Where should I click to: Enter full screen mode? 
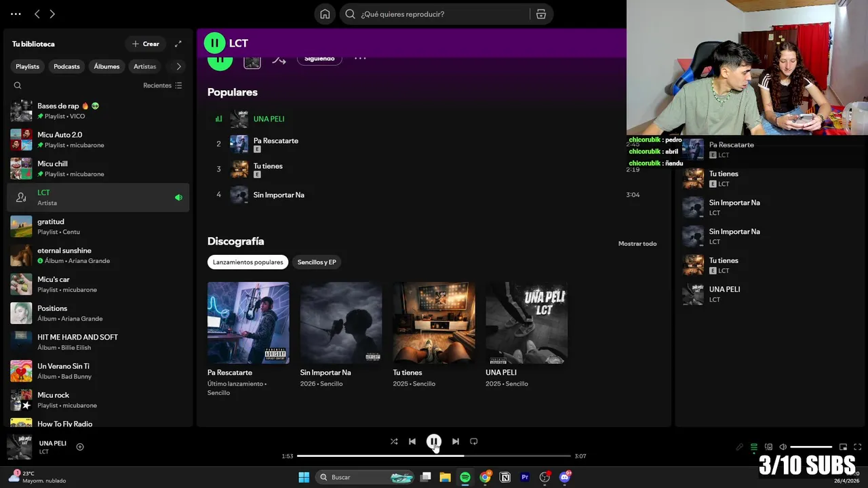(x=857, y=447)
